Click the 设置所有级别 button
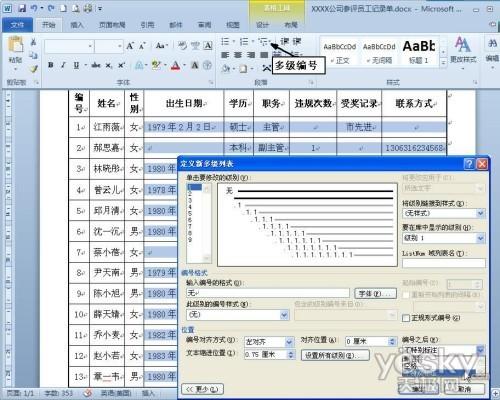The width and height of the screenshot is (500, 400). pos(335,355)
